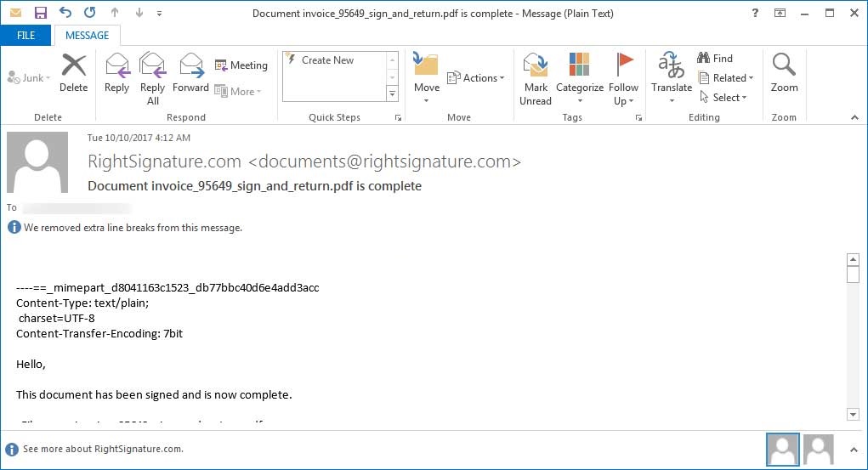Click Find in the Editing group
The height and width of the screenshot is (470, 868).
coord(715,58)
